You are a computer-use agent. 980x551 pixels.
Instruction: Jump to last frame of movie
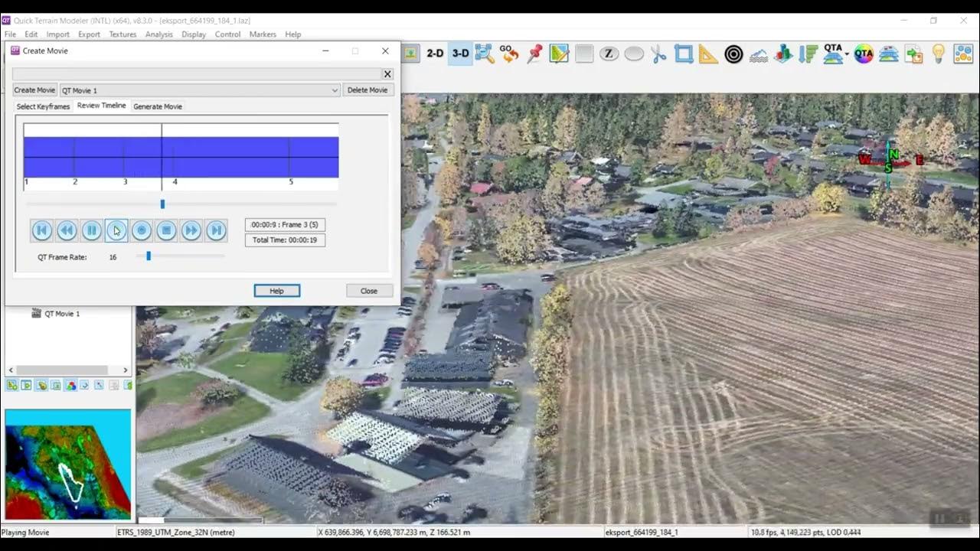coord(216,230)
